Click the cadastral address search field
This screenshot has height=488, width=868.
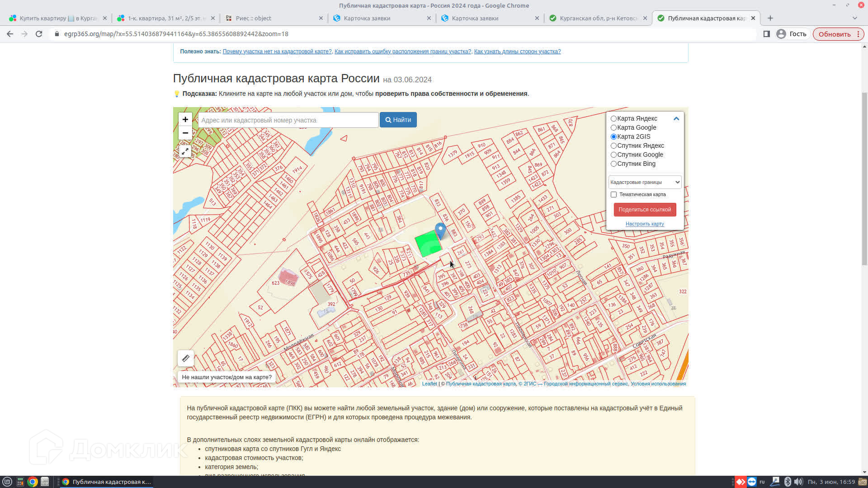[288, 120]
